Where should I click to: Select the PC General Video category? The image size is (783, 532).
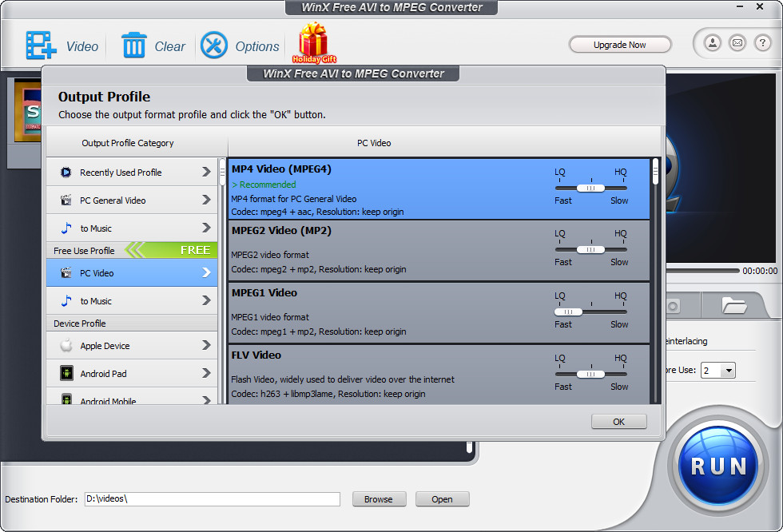(133, 200)
